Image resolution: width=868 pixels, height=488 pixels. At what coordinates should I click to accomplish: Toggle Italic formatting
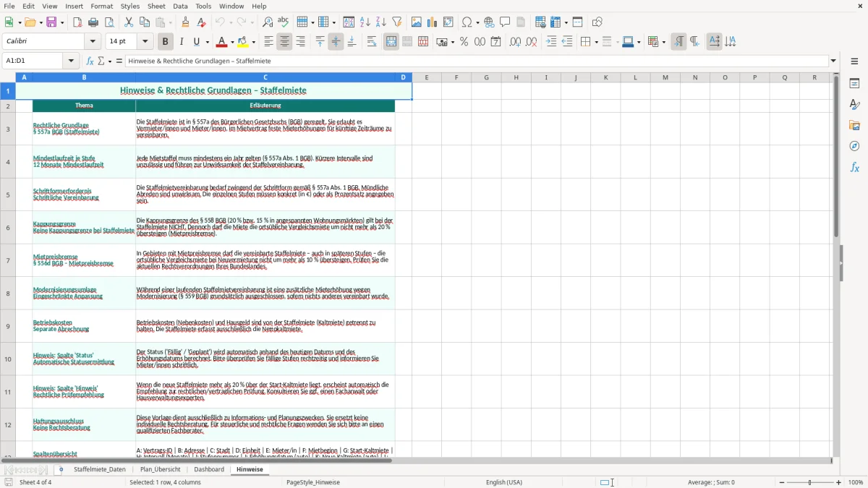pos(181,42)
